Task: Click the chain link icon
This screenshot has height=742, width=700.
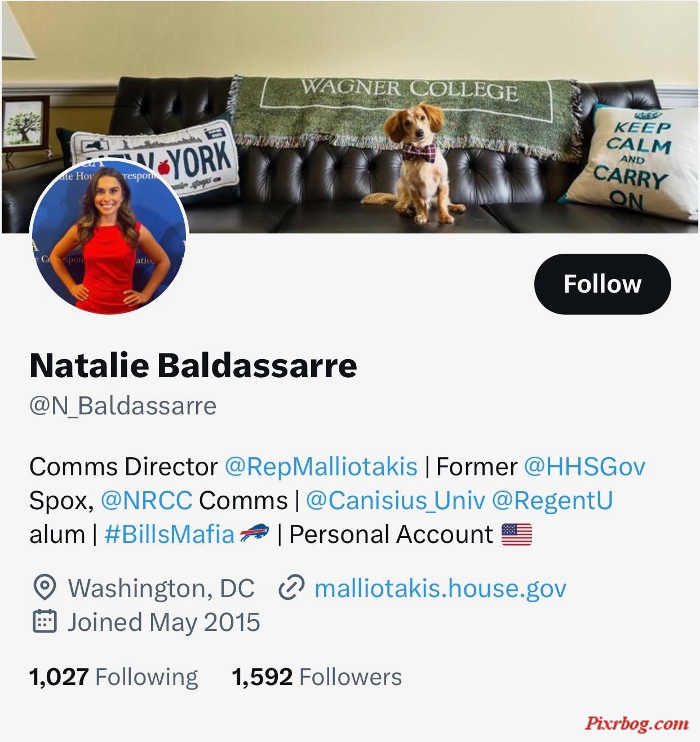Action: 292,588
